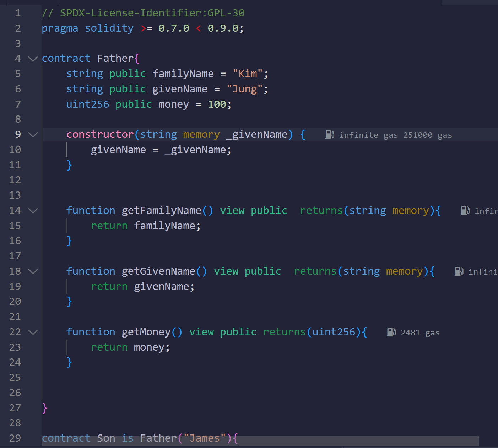The width and height of the screenshot is (498, 448).
Task: Click the 'pragma' keyword on line 2
Action: pos(60,28)
